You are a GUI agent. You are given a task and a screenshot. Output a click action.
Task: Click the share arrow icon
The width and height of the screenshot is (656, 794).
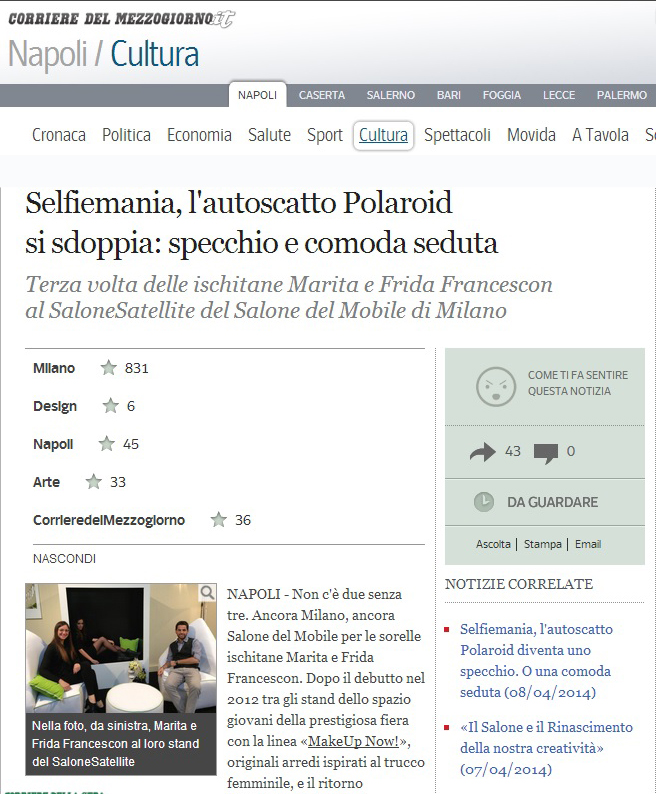[482, 452]
